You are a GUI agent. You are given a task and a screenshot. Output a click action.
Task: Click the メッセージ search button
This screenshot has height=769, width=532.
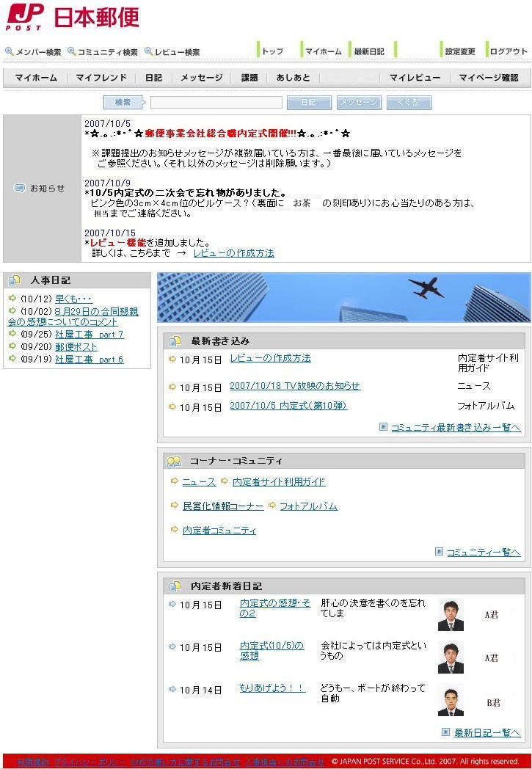359,103
